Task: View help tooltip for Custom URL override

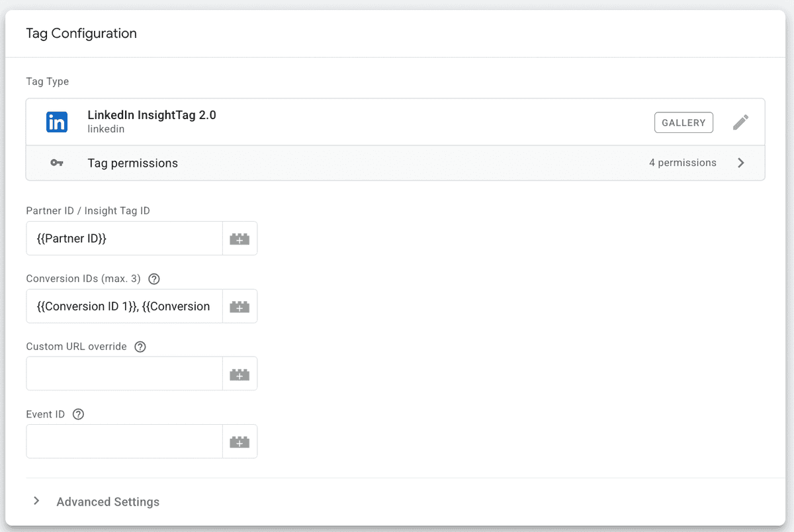Action: click(140, 346)
